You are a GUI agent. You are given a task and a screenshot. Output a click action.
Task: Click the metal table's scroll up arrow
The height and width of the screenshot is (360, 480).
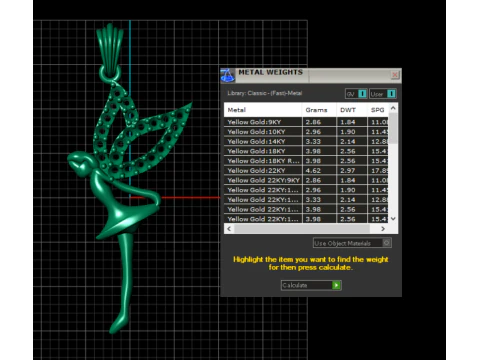pyautogui.click(x=393, y=108)
